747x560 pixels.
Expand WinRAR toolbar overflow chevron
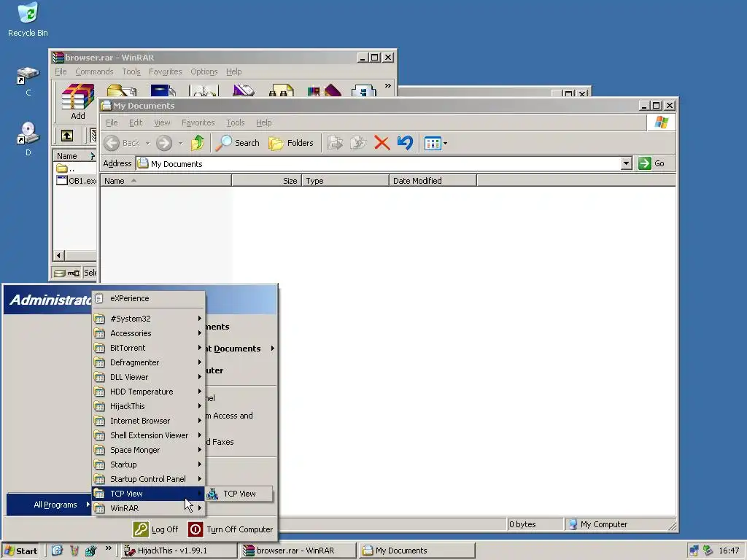388,86
